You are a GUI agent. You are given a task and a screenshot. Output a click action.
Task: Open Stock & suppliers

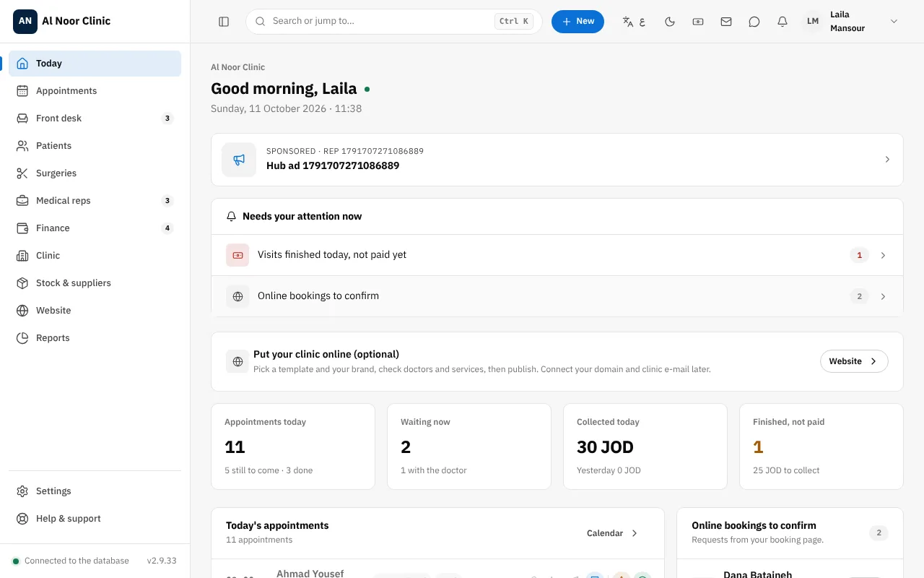pos(95,283)
